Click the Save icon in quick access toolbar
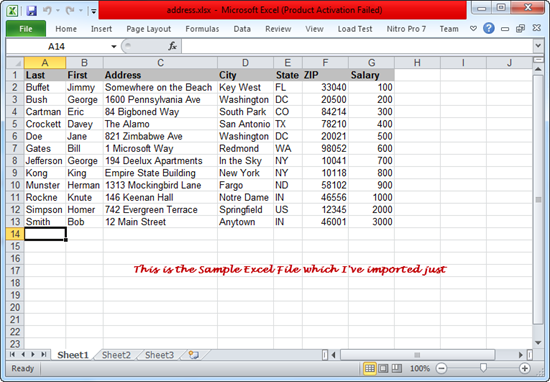The width and height of the screenshot is (550, 382). pos(32,11)
